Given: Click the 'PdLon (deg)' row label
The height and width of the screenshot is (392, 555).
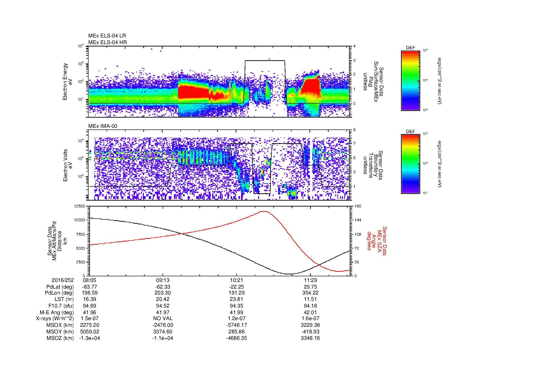Looking at the screenshot, I should click(x=60, y=293).
